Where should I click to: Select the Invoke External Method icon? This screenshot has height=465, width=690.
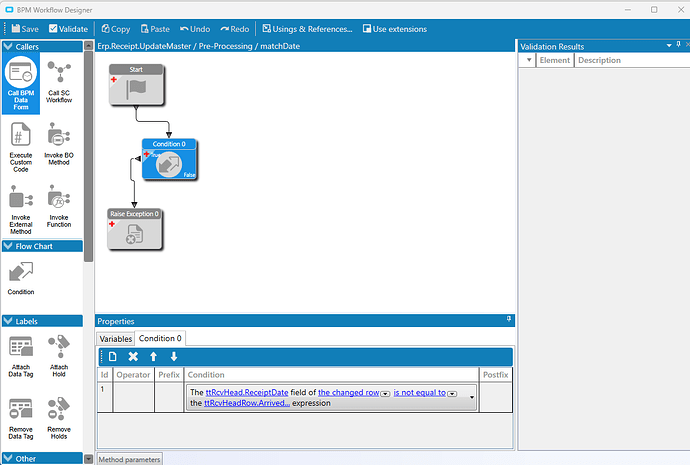point(21,205)
